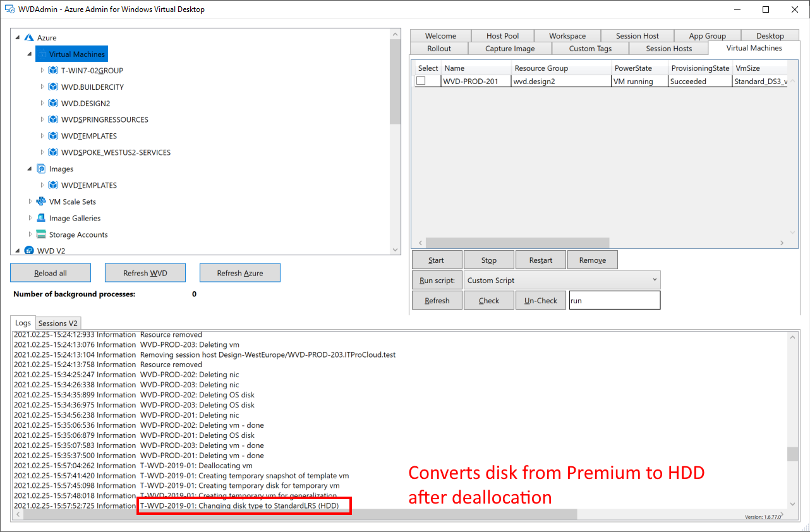
Task: Click the VM table horizontal scrollbar
Action: (x=517, y=243)
